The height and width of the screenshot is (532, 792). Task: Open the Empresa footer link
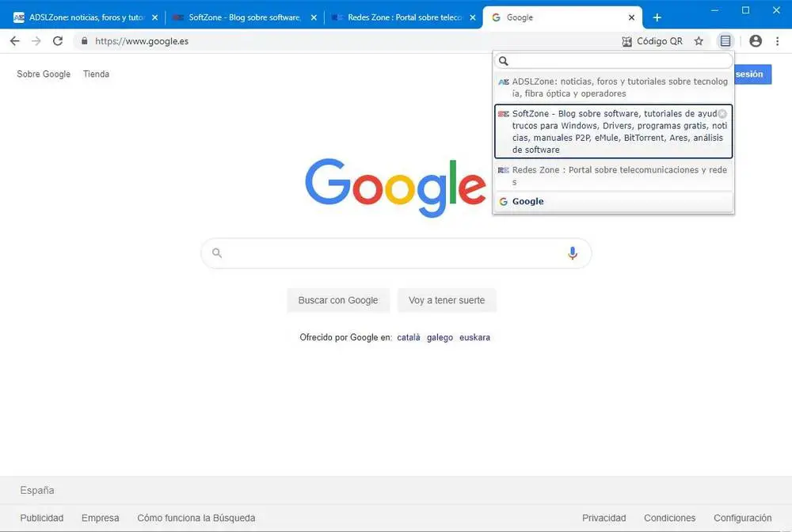[101, 518]
